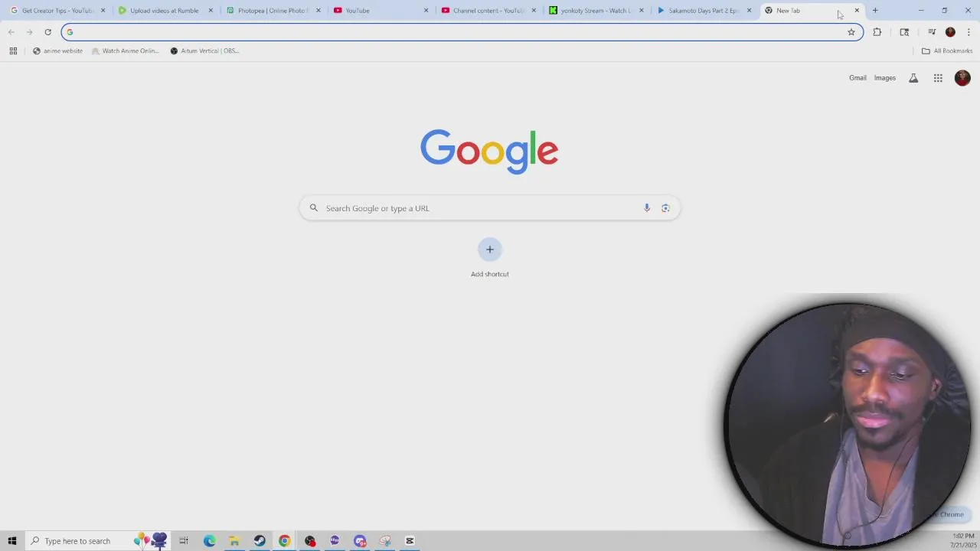Open the Watch Anime Online bookmark

[125, 51]
